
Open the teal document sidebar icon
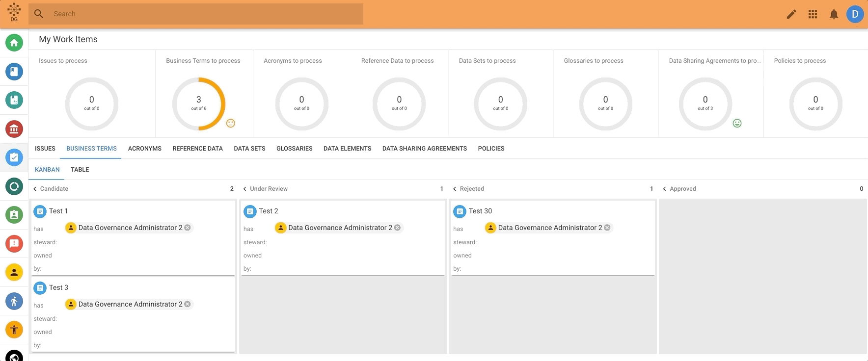pyautogui.click(x=14, y=100)
